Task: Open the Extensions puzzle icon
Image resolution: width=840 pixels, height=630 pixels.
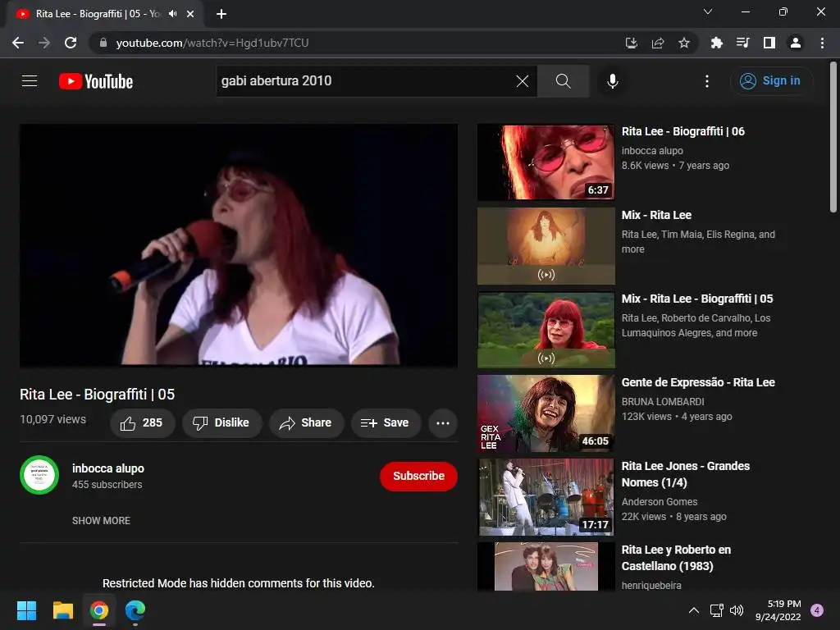Action: (716, 43)
